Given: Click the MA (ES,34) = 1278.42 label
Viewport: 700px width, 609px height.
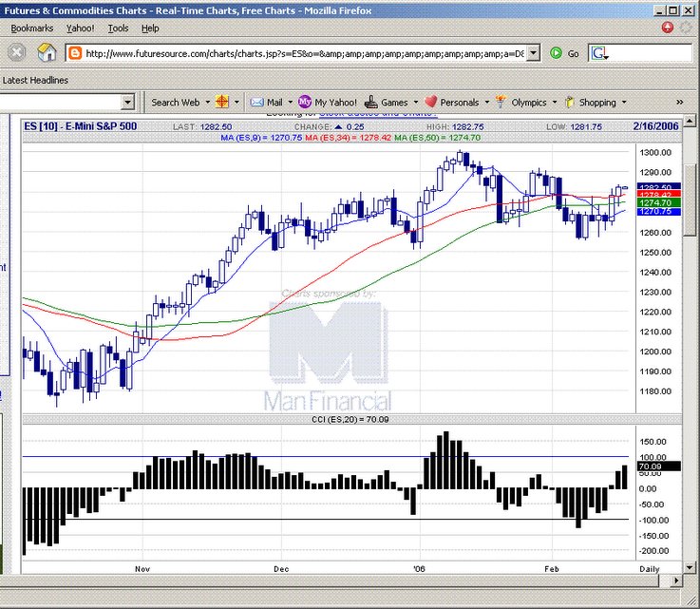Looking at the screenshot, I should click(348, 138).
